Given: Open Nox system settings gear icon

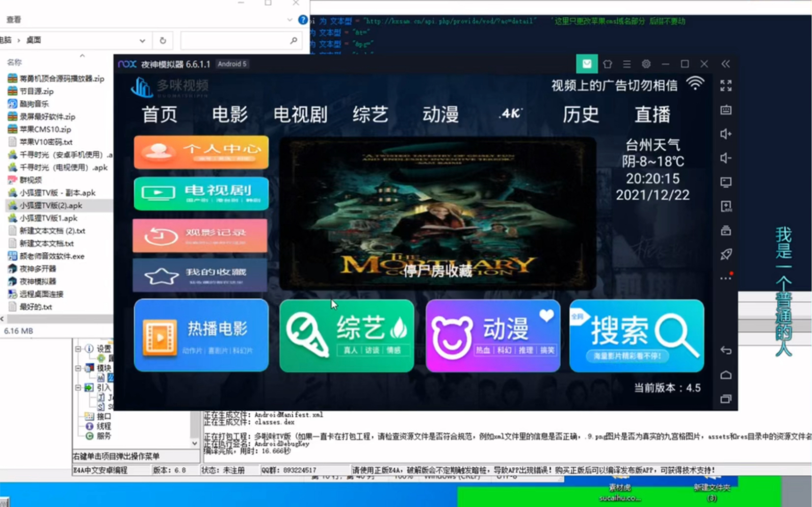Looking at the screenshot, I should pyautogui.click(x=646, y=64).
